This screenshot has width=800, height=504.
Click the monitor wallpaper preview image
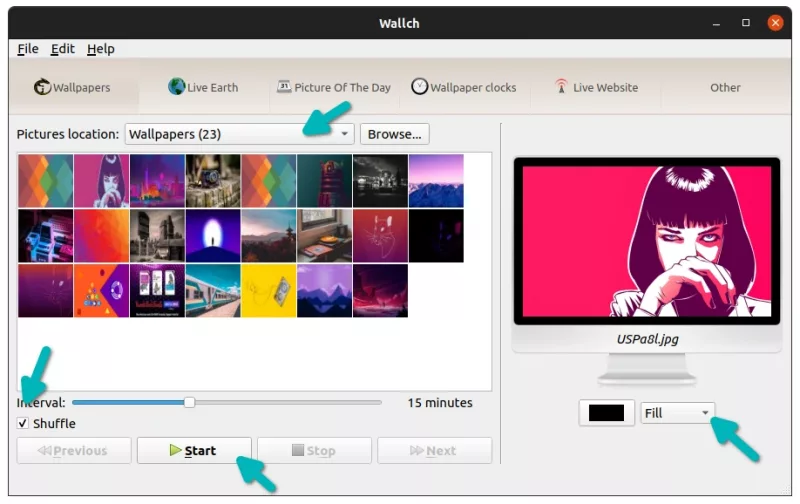pos(647,241)
